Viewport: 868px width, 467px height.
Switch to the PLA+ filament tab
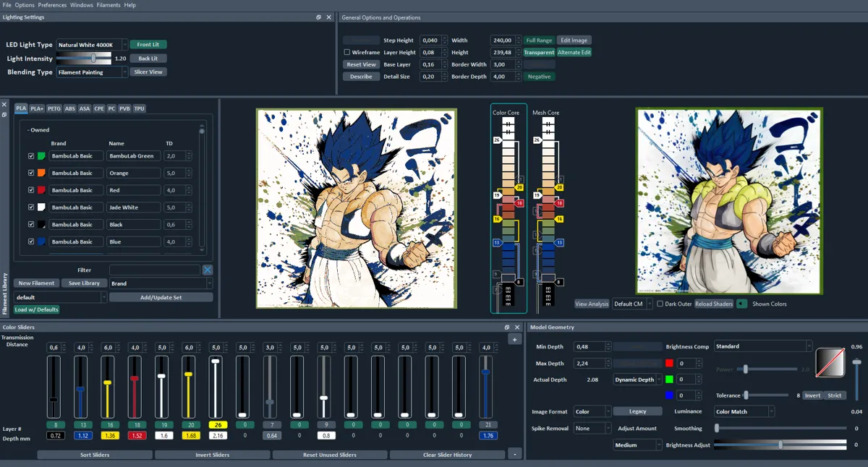pos(37,108)
